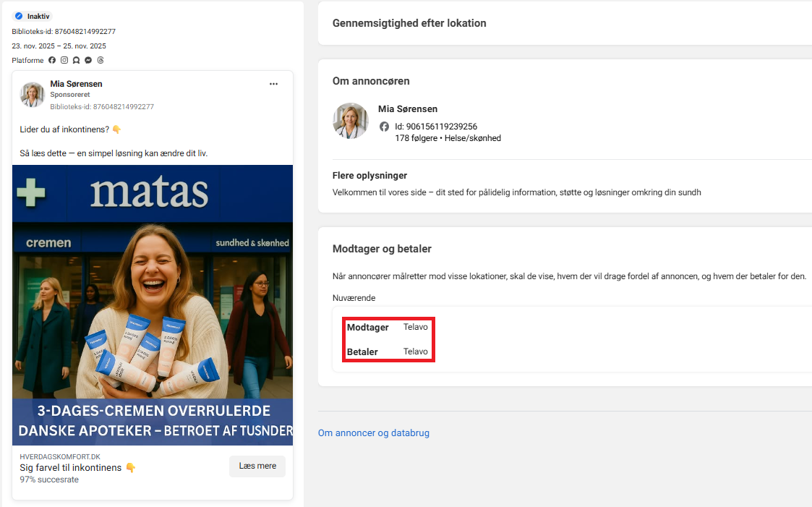This screenshot has width=812, height=507.
Task: Select the Betaler Telavo row
Action: click(x=388, y=352)
